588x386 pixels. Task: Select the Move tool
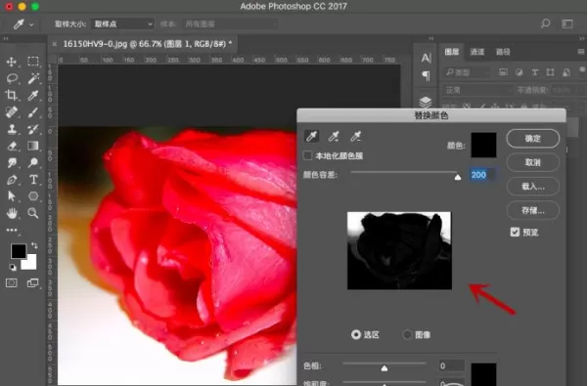(12, 62)
